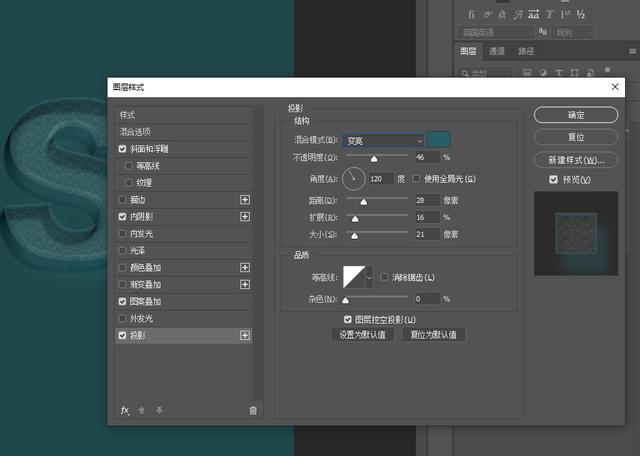Toggle the 使用全局光 checkbox
This screenshot has width=640, height=456.
click(x=417, y=179)
